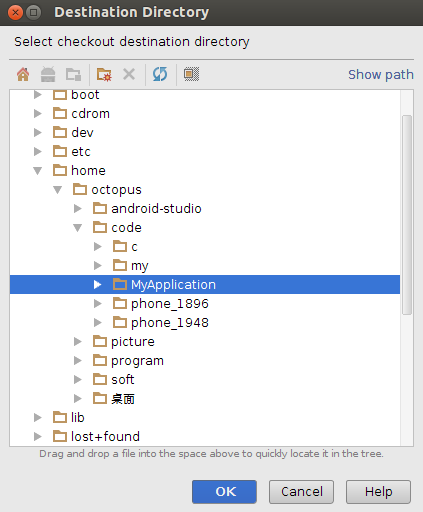Select the program directory
The width and height of the screenshot is (423, 512).
point(128,361)
